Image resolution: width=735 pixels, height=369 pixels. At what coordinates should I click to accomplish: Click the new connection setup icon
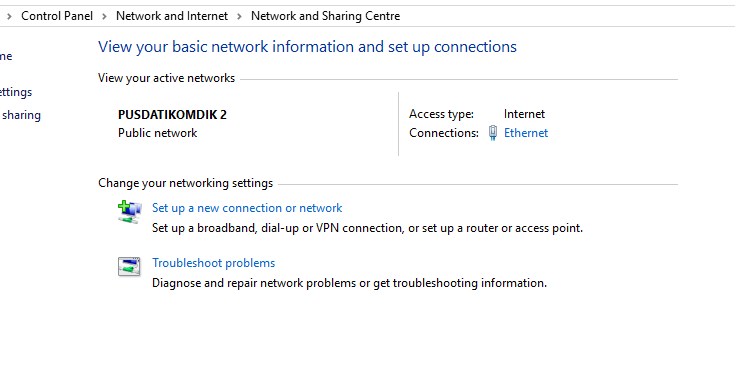pos(129,212)
